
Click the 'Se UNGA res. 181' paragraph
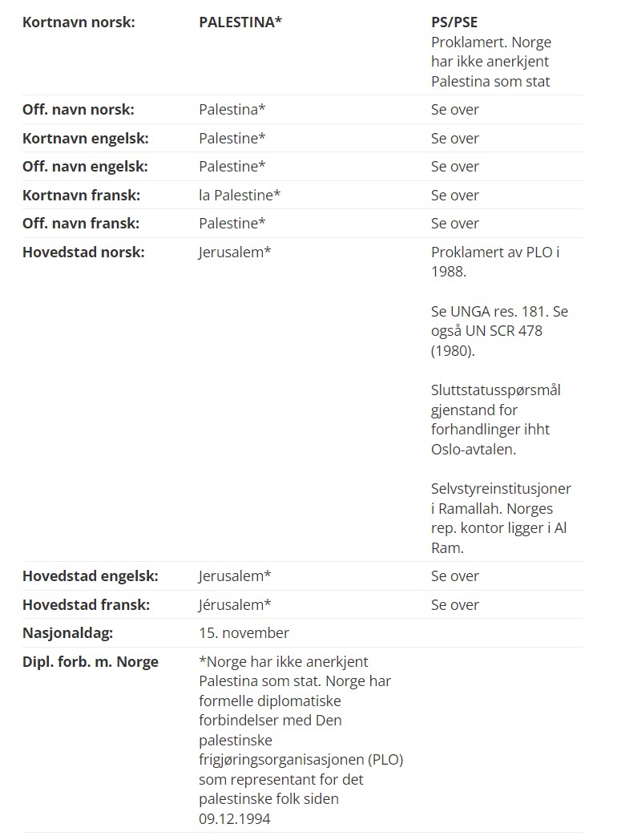tap(499, 331)
